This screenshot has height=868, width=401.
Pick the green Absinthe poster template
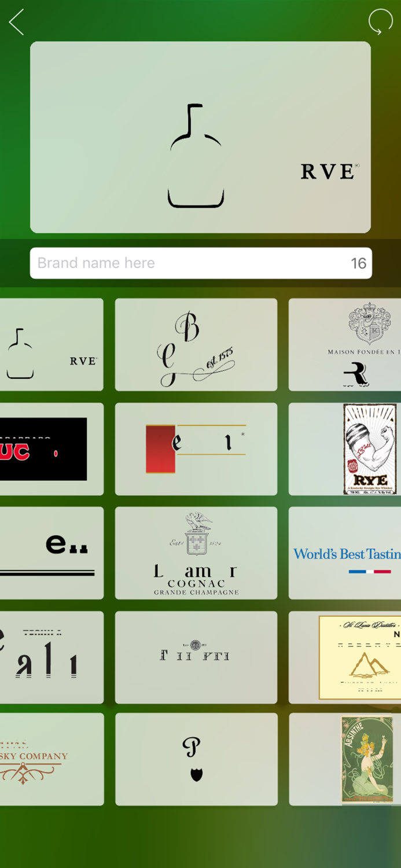tap(345, 759)
